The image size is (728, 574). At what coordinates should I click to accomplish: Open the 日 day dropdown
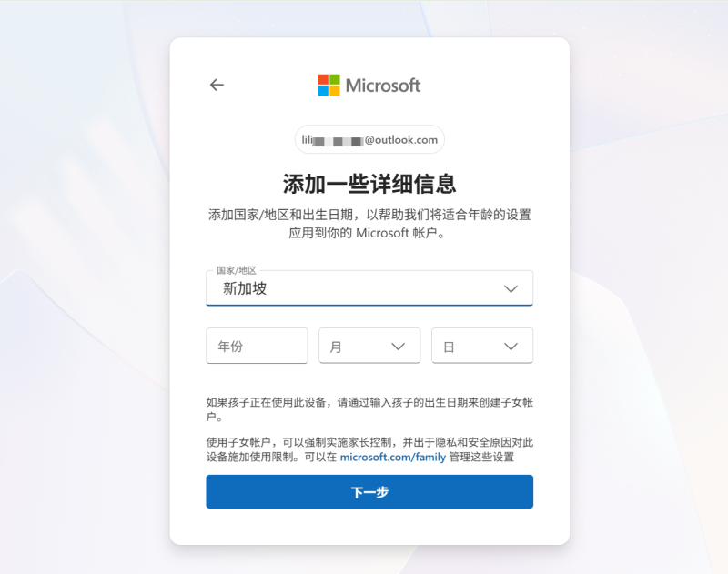click(482, 346)
